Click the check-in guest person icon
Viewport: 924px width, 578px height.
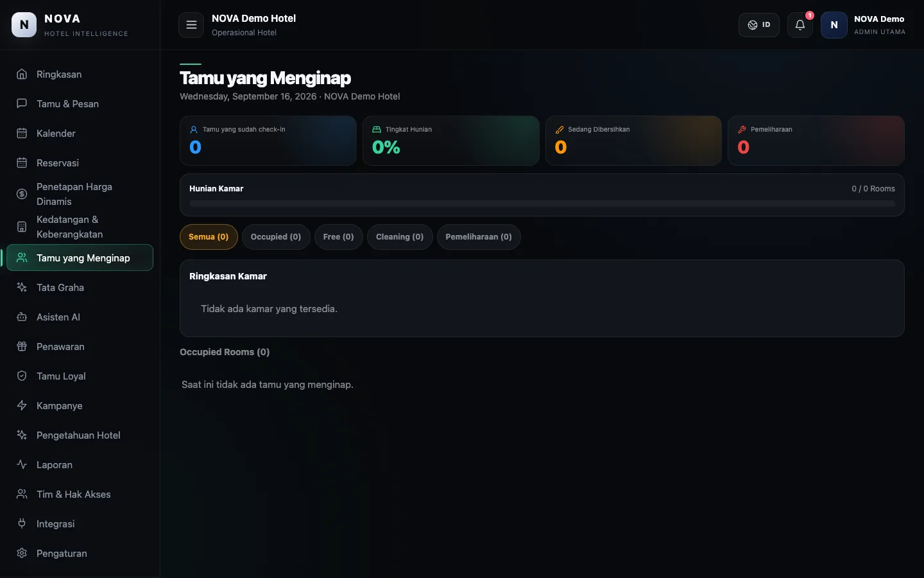(x=194, y=129)
